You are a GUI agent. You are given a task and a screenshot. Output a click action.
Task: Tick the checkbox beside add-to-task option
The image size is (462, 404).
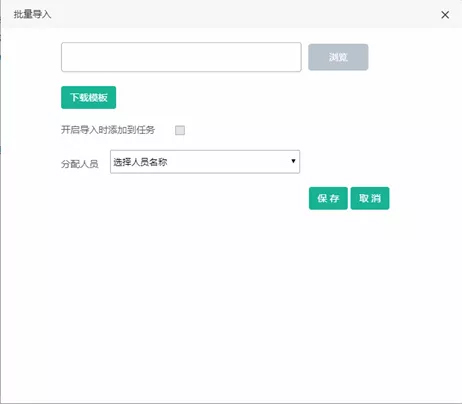pos(180,130)
